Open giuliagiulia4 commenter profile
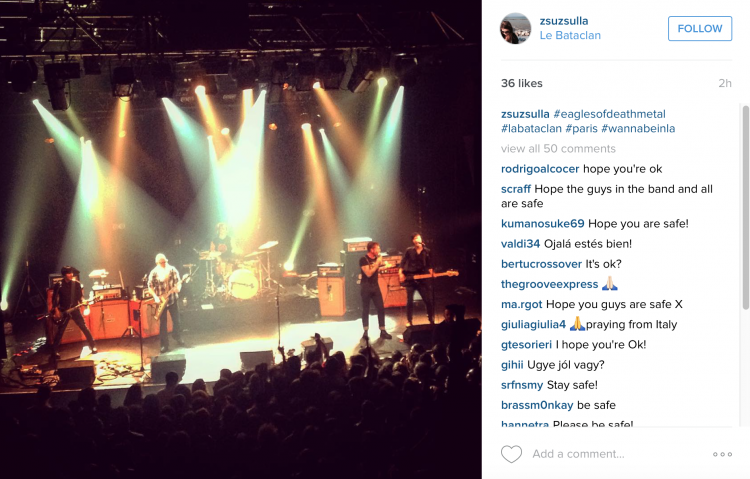Screen dimensions: 750x479 coord(533,324)
